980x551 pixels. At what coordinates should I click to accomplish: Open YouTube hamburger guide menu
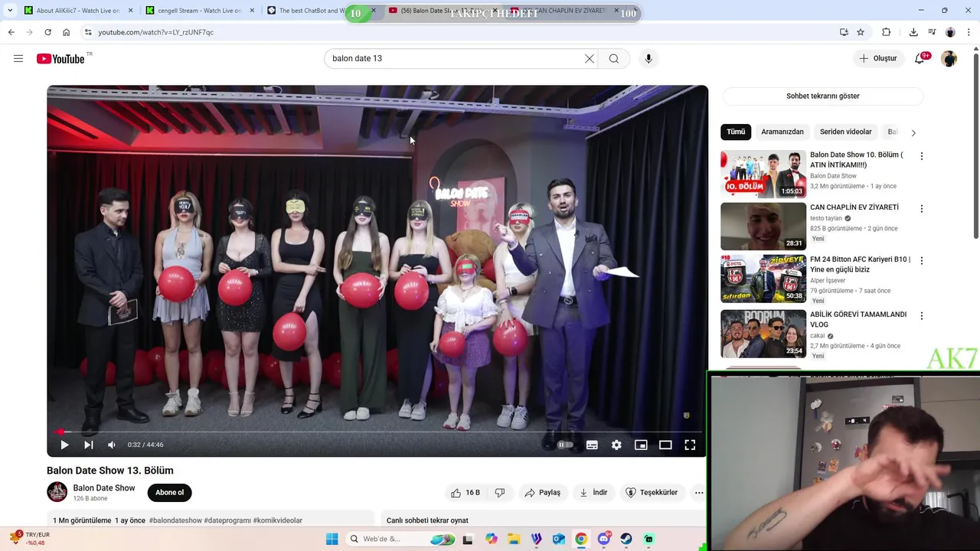pos(18,58)
